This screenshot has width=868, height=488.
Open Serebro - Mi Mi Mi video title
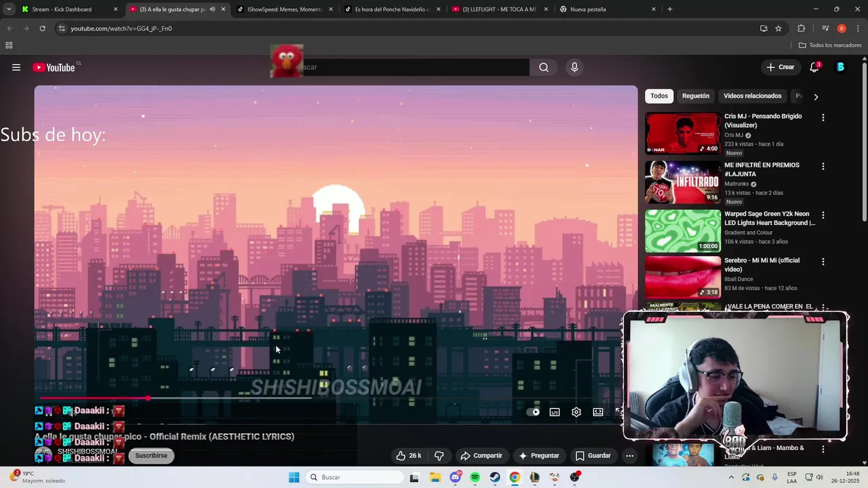762,264
